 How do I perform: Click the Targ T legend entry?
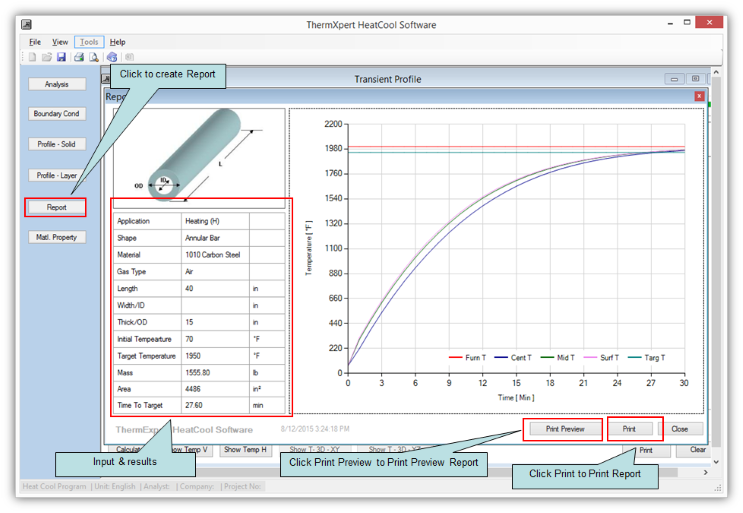647,358
